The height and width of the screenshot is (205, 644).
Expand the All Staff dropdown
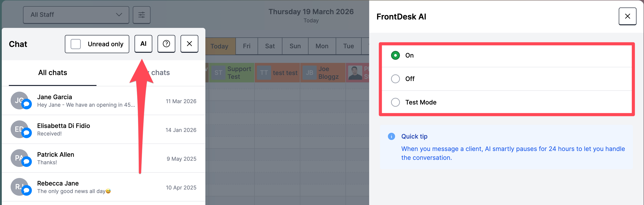click(x=76, y=15)
